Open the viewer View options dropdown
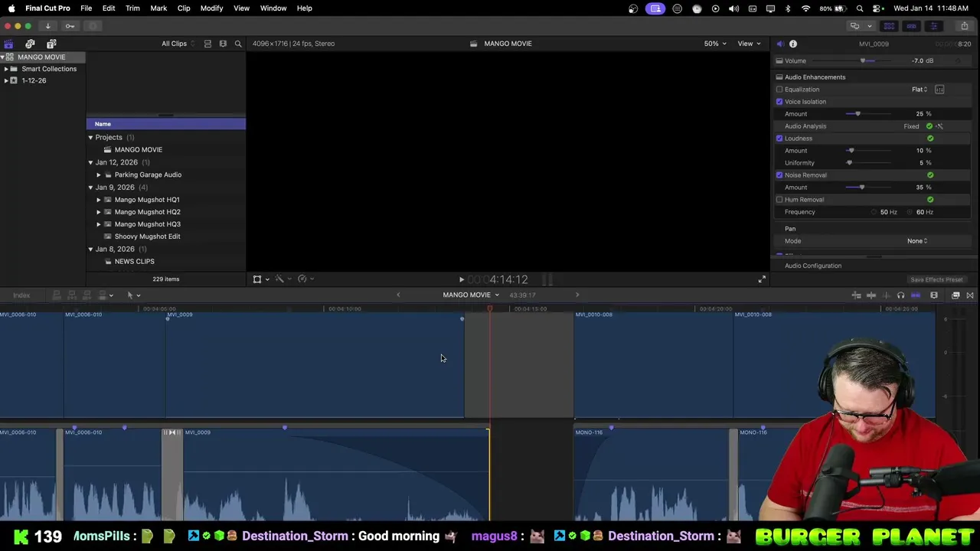980x551 pixels. pyautogui.click(x=749, y=44)
